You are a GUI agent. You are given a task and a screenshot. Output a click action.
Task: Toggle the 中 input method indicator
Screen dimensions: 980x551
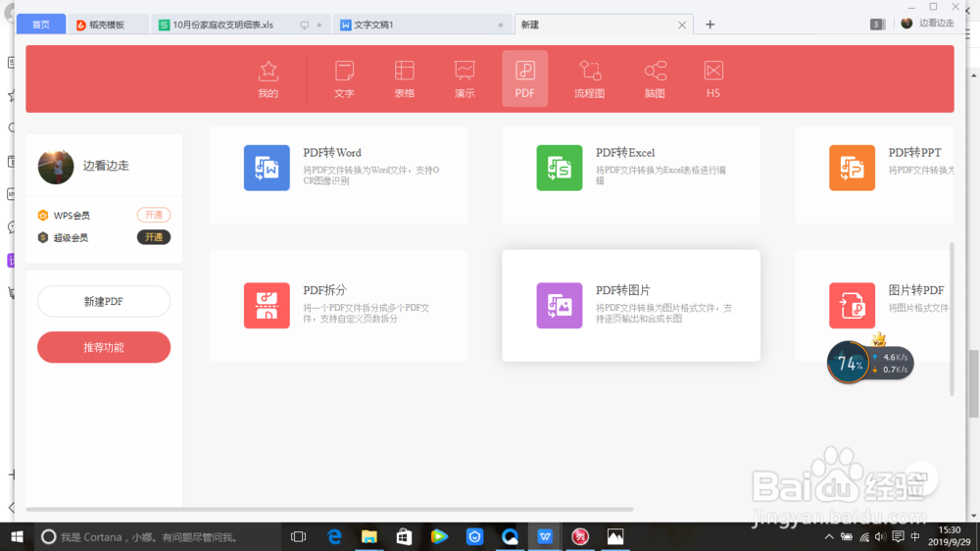pos(915,536)
